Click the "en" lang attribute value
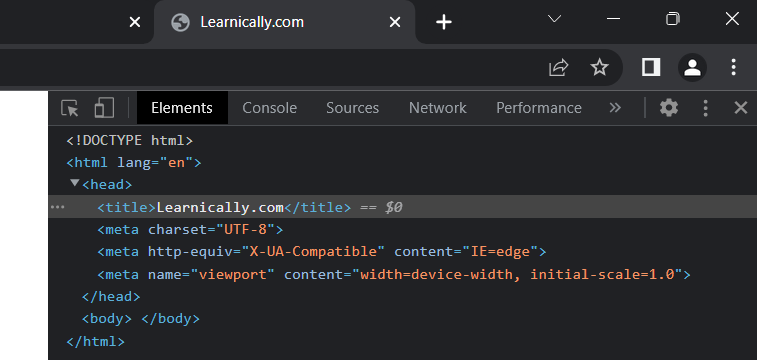Screen dimensions: 757x360 (177, 163)
